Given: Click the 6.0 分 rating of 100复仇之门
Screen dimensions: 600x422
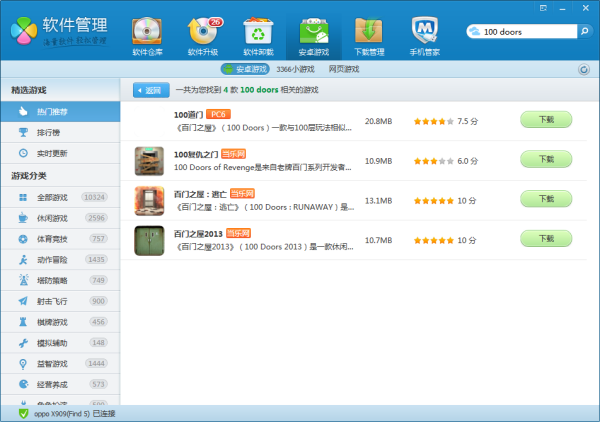Looking at the screenshot, I should [x=446, y=161].
